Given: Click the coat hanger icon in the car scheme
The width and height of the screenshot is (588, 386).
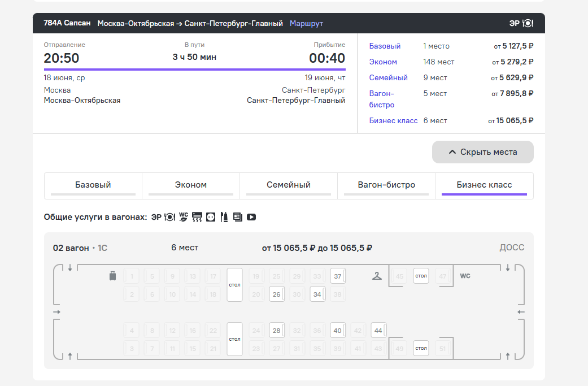Looking at the screenshot, I should click(377, 276).
